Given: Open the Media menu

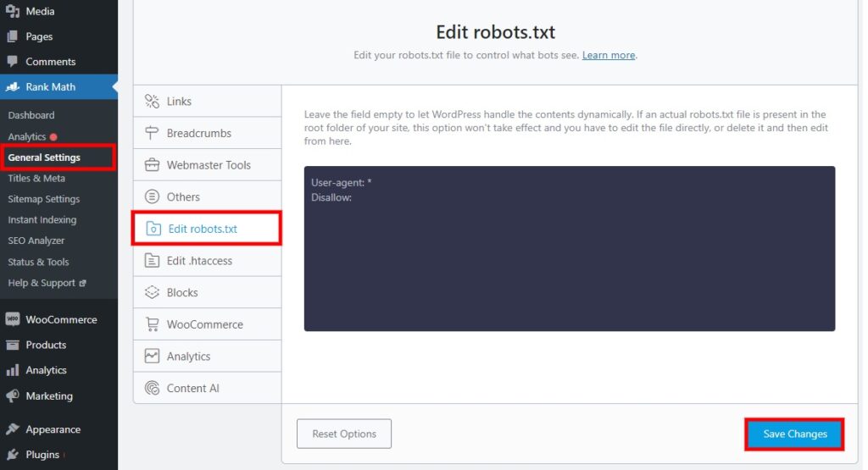Looking at the screenshot, I should coord(58,11).
